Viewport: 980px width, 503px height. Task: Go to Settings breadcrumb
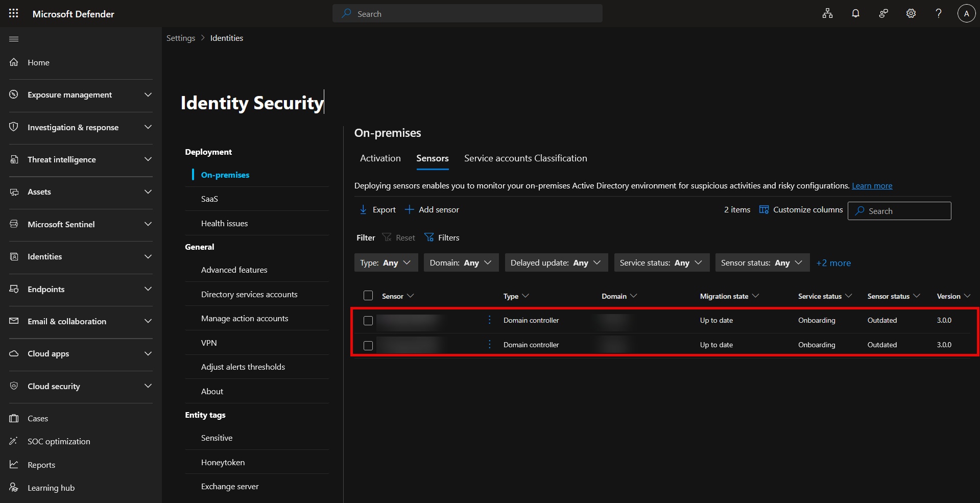tap(181, 38)
